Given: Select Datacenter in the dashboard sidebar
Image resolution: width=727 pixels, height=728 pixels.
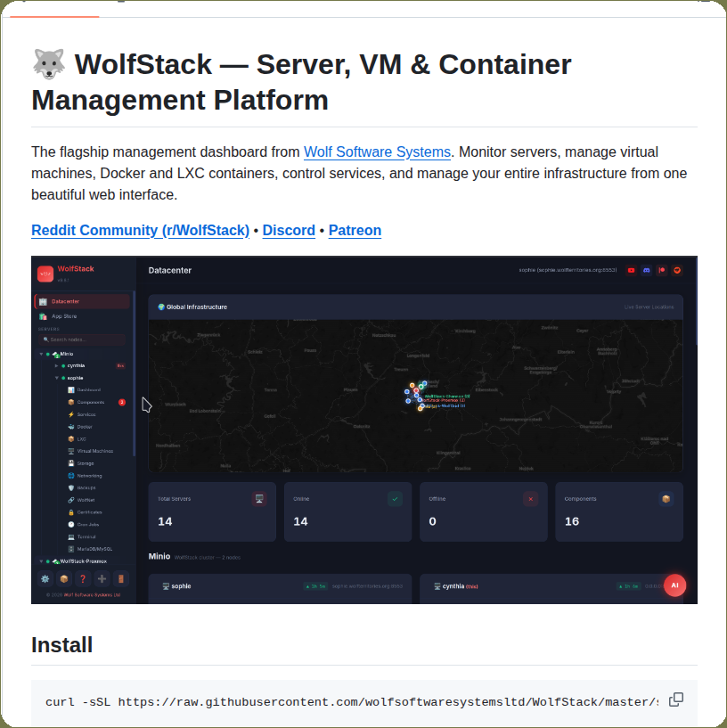Looking at the screenshot, I should tap(82, 301).
